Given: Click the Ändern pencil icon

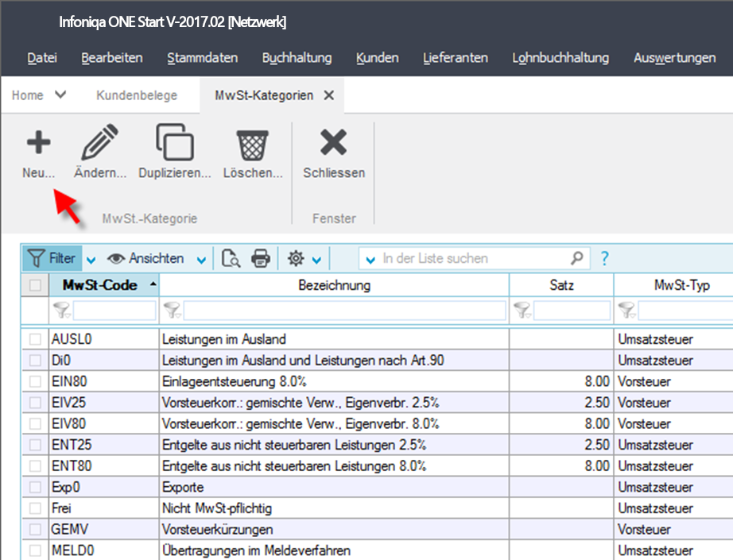Looking at the screenshot, I should [x=100, y=143].
